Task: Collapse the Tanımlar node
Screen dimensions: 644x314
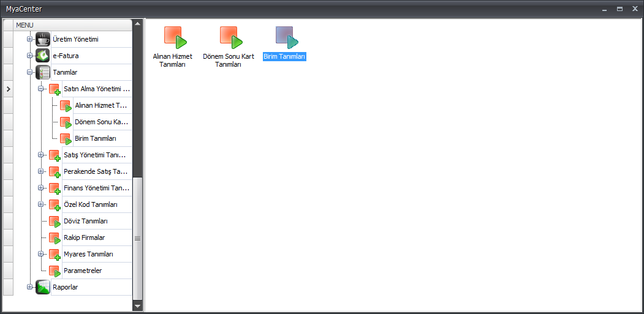Action: point(29,72)
